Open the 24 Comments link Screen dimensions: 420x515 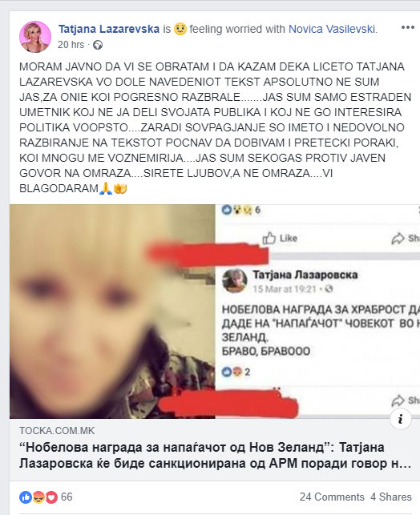click(x=332, y=497)
